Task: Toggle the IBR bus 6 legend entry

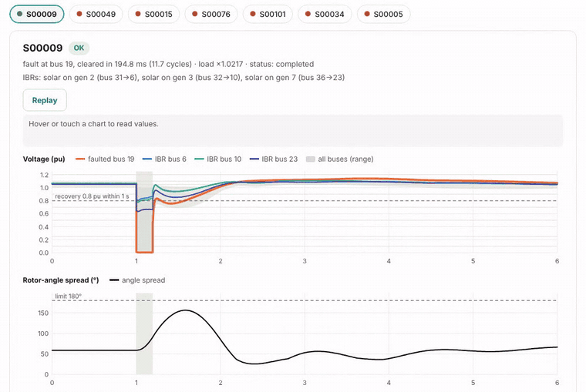Action: pyautogui.click(x=164, y=159)
